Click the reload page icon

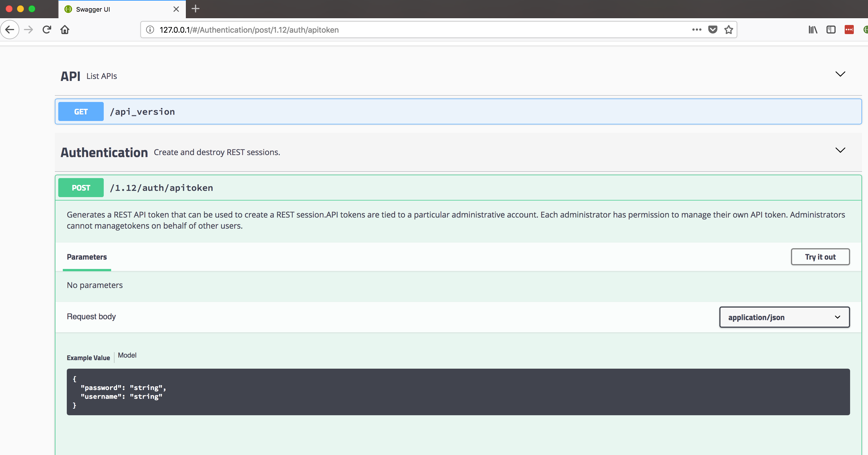point(47,30)
